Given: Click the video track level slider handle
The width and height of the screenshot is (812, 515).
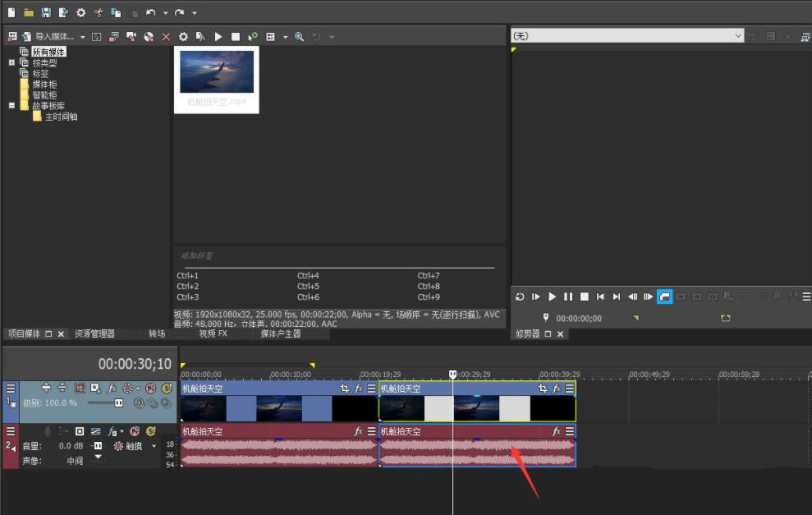Looking at the screenshot, I should point(119,403).
